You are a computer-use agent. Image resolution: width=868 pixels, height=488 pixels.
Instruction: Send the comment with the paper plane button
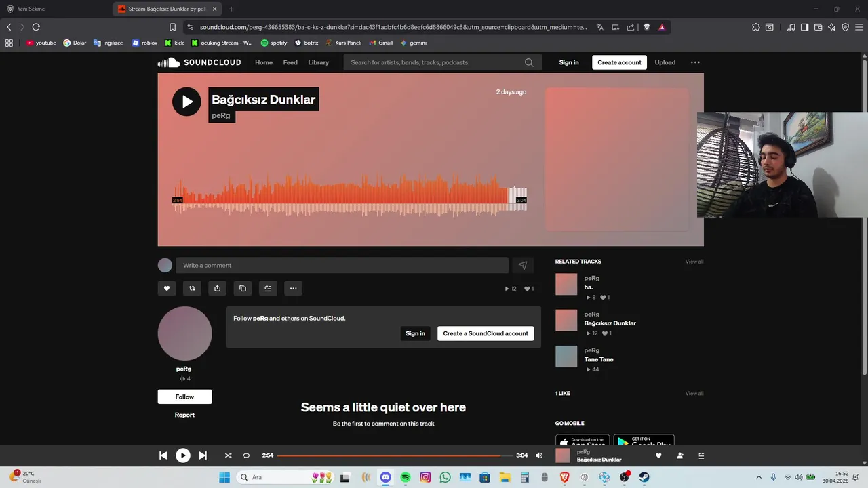click(522, 266)
